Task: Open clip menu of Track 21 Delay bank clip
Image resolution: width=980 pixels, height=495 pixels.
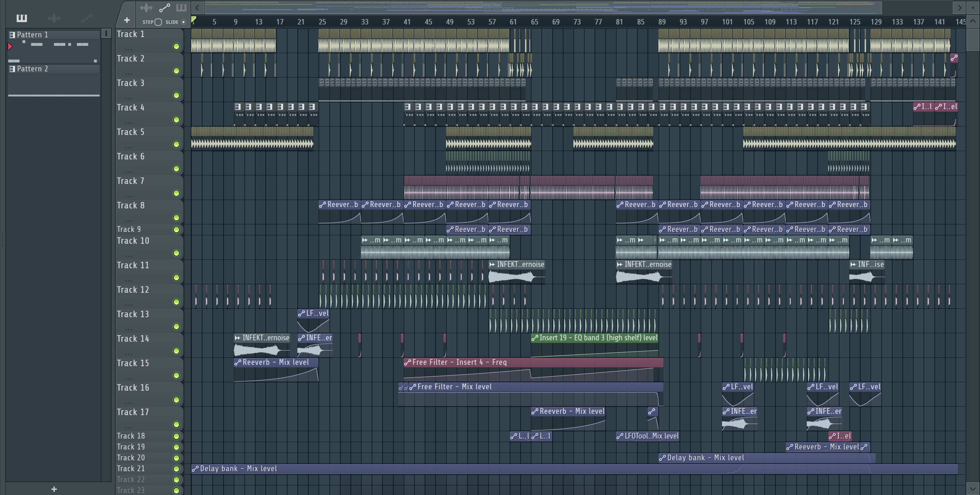Action: (x=195, y=469)
